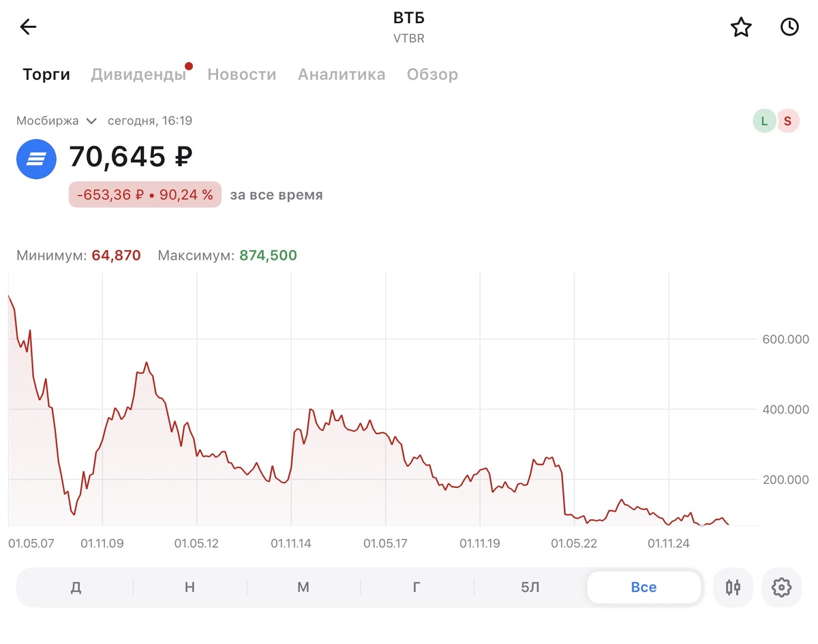Add VTBR to favorites with star icon
The image size is (818, 644).
[741, 27]
